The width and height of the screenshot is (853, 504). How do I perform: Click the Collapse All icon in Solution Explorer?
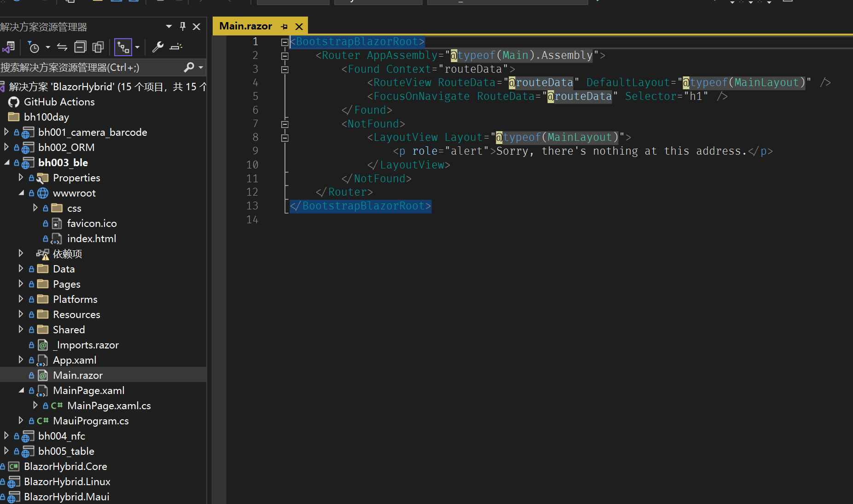pos(80,47)
